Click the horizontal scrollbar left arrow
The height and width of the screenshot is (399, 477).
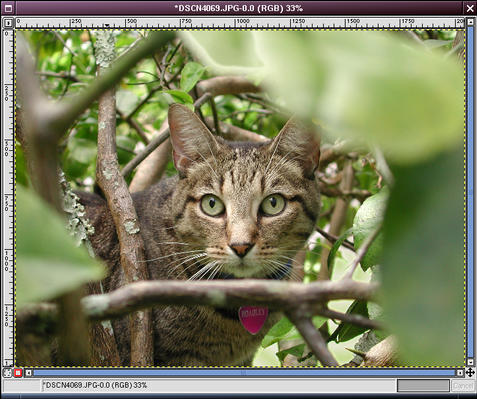(29, 373)
